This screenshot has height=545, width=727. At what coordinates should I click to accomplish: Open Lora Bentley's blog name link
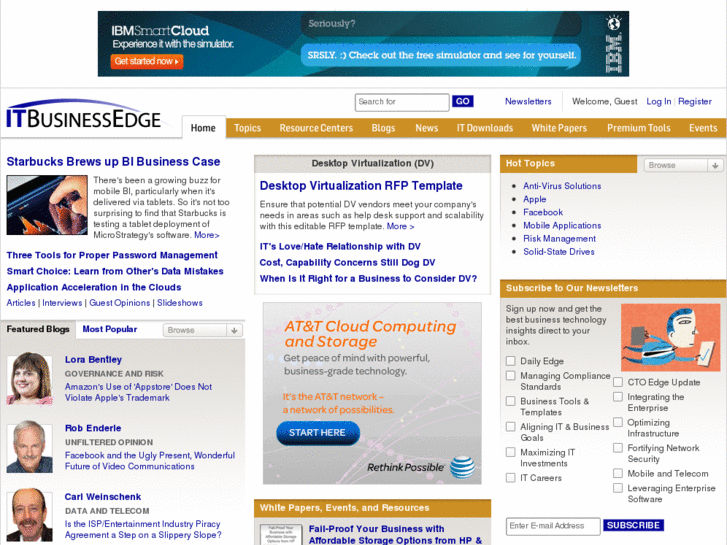pyautogui.click(x=93, y=359)
